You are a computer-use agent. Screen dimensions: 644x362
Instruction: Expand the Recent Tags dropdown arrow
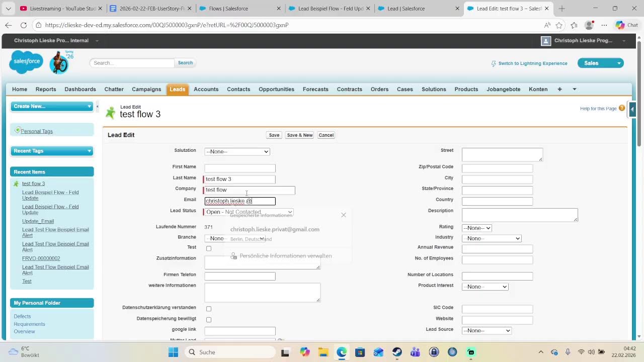tap(90, 151)
